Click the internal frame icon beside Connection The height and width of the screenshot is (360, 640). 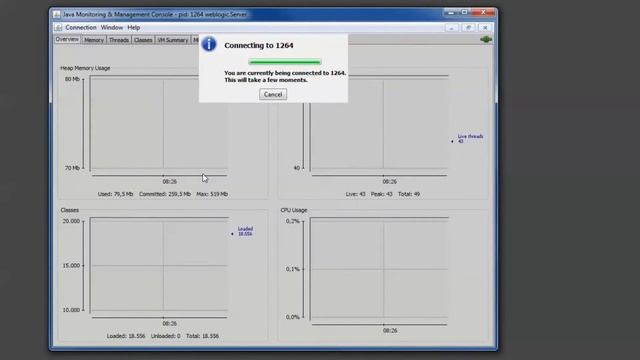[x=58, y=27]
